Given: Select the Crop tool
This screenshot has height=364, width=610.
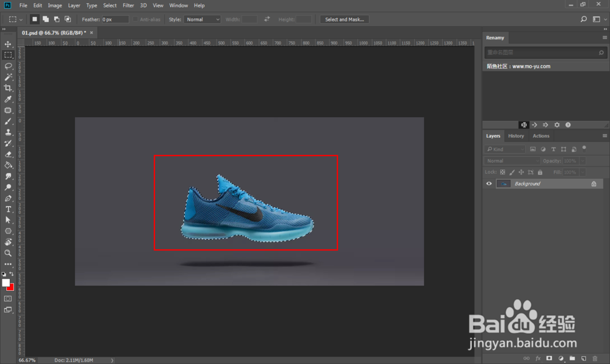Looking at the screenshot, I should [x=8, y=88].
